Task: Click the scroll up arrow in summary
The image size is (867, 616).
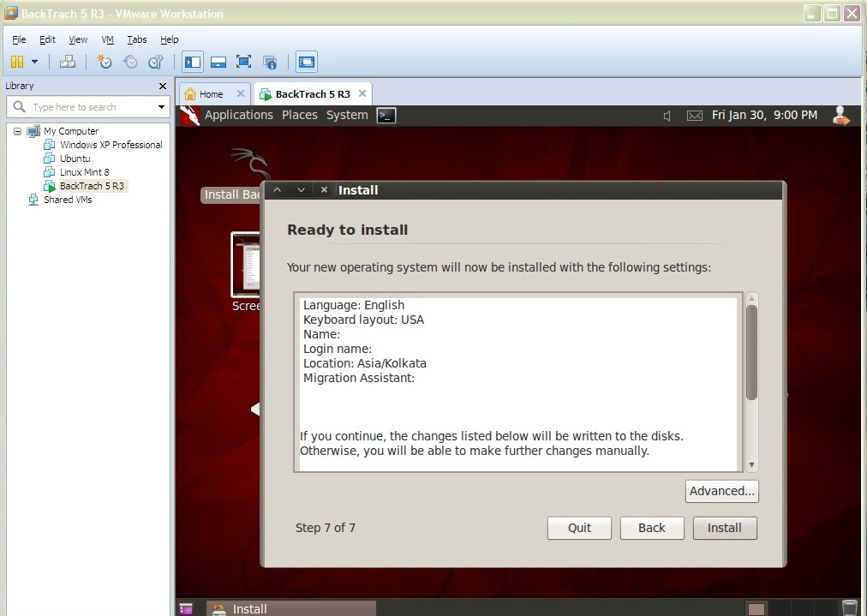Action: coord(750,299)
